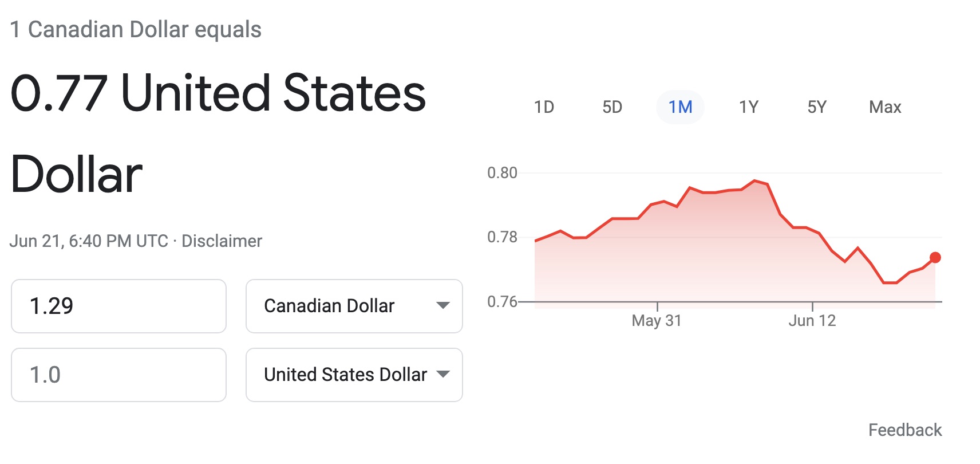
Task: View the 1Y exchange rate history
Action: click(748, 107)
